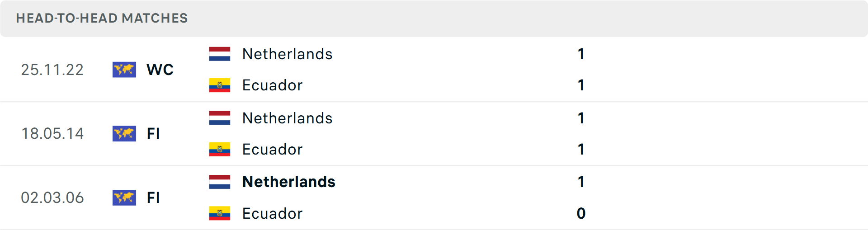
Task: Click the 25.11.22 match date
Action: [52, 70]
